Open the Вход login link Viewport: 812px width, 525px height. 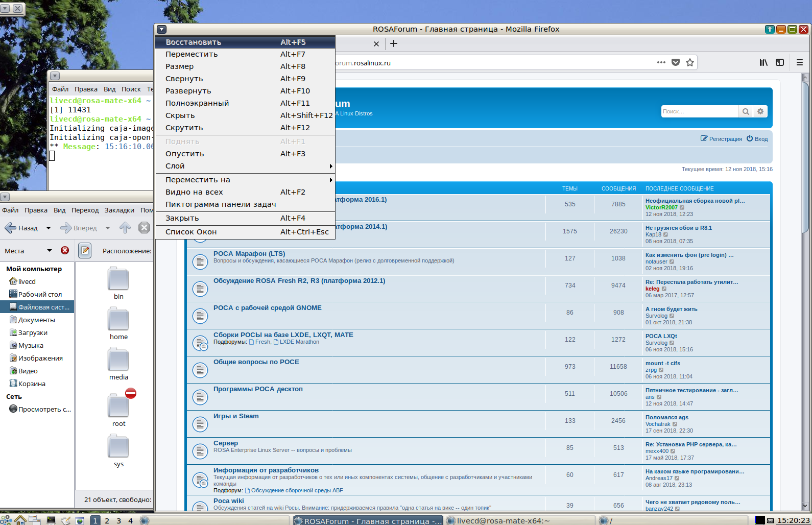(757, 139)
